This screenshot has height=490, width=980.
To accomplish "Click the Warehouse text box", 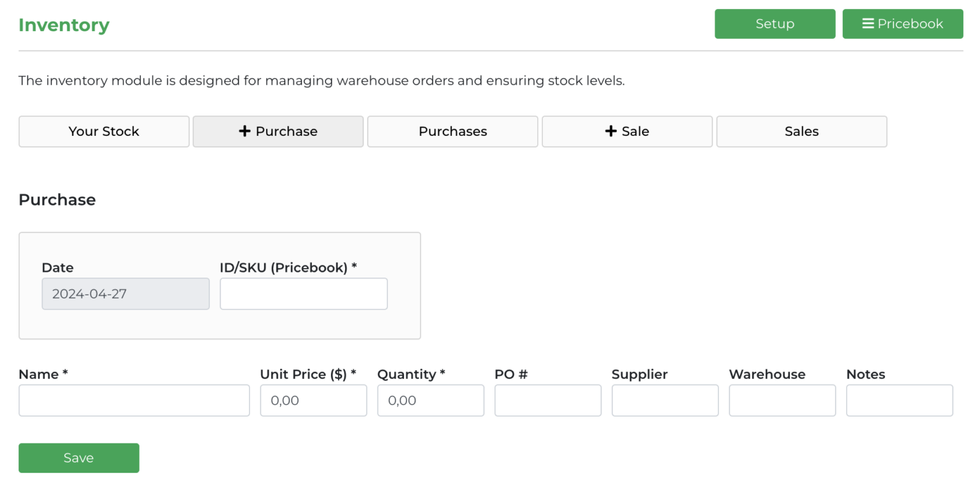I will (782, 400).
